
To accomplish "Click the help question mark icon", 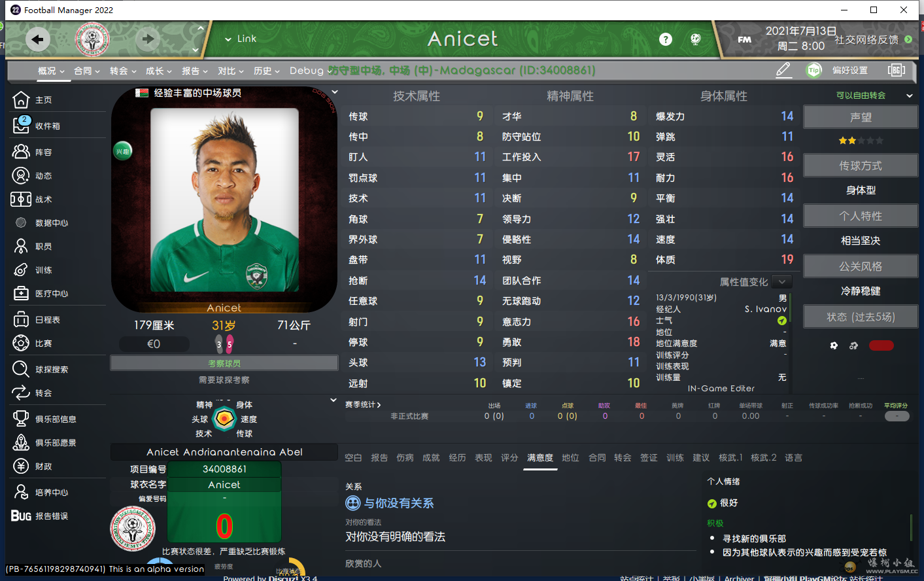I will (x=666, y=39).
